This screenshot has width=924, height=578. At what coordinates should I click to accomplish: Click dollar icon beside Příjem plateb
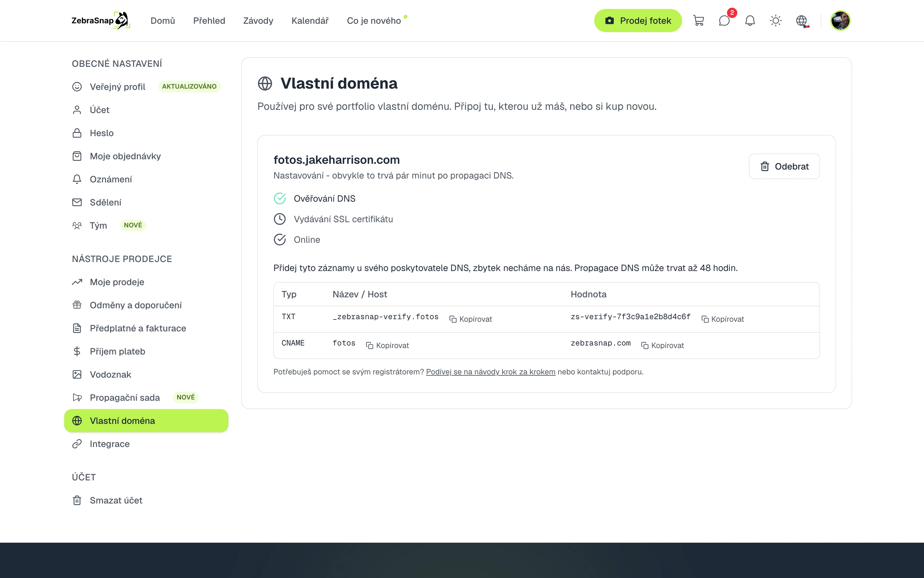pos(77,351)
